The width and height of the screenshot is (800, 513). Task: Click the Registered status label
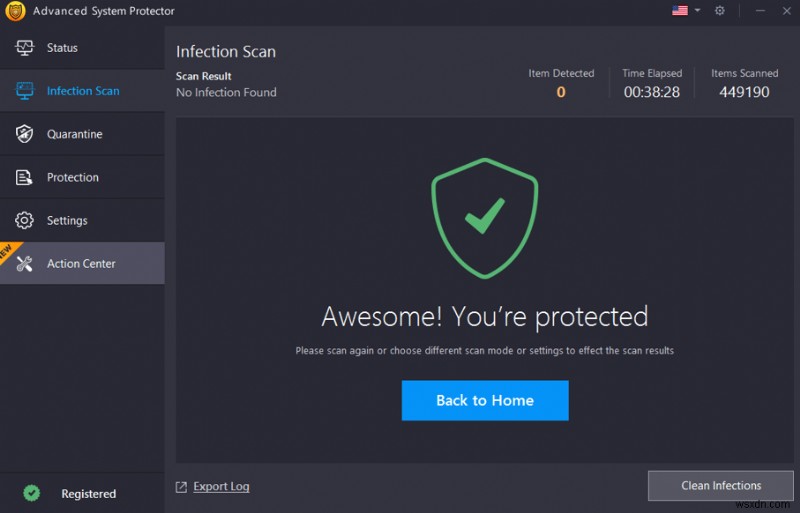[89, 494]
